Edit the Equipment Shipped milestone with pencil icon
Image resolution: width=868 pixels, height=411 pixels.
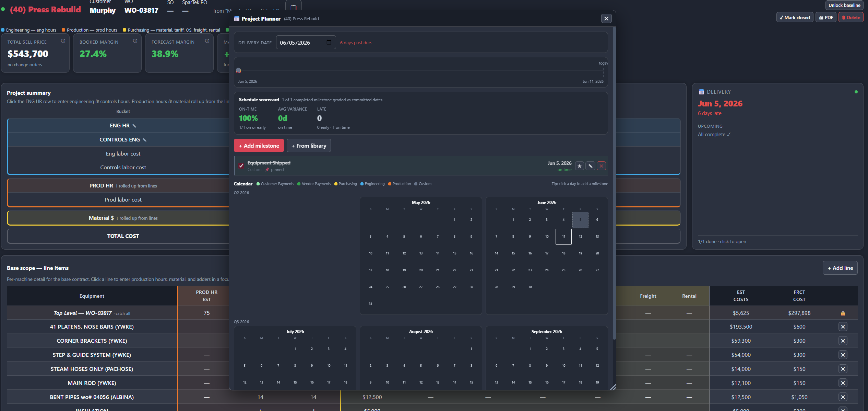590,166
